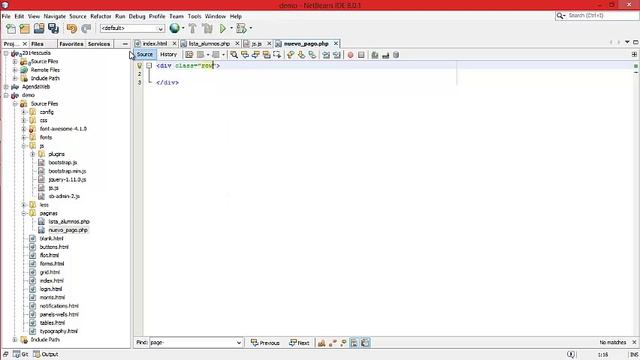
Task: Click the Source view button
Action: 144,54
